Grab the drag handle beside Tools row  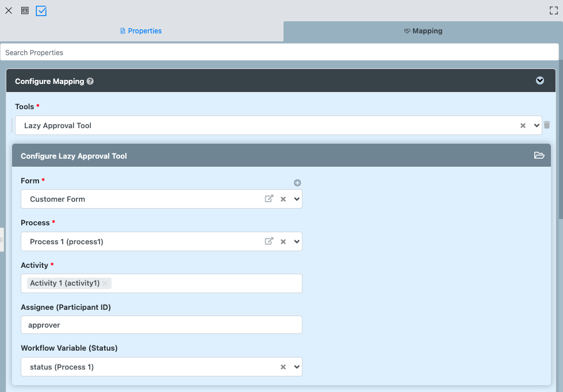tap(12, 125)
